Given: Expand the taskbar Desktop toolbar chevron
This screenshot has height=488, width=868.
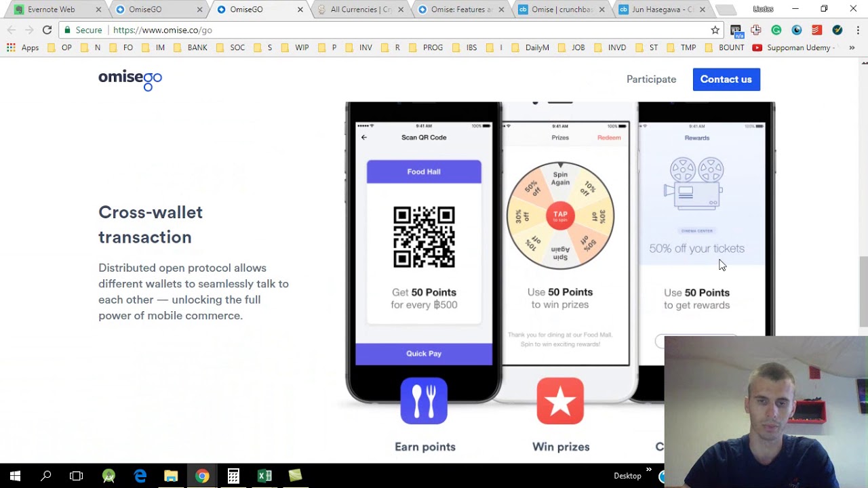Looking at the screenshot, I should tap(648, 470).
